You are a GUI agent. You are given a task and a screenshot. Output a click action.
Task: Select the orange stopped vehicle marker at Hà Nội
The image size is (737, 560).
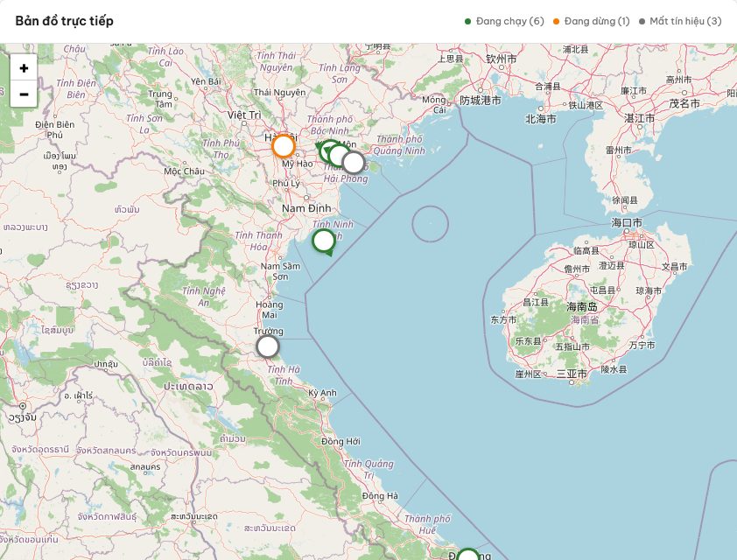284,147
